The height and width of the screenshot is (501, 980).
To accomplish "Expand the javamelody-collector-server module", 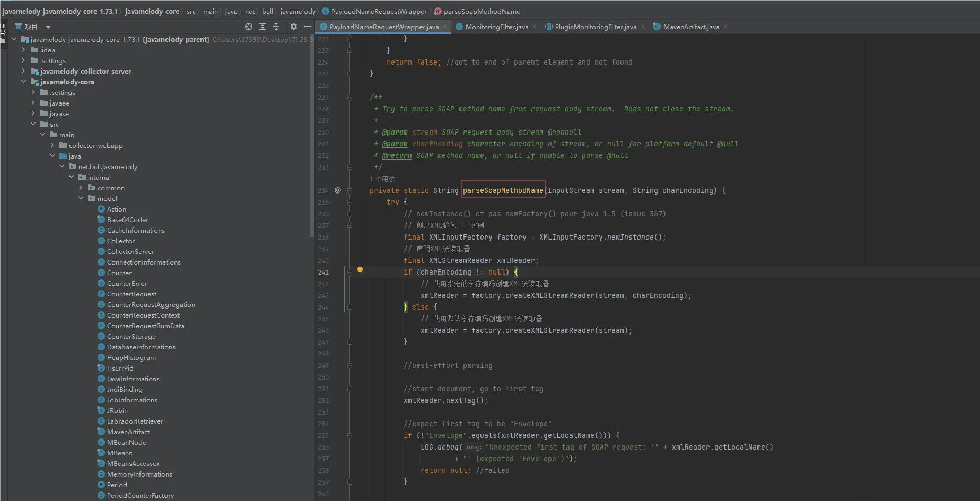I will pos(23,71).
